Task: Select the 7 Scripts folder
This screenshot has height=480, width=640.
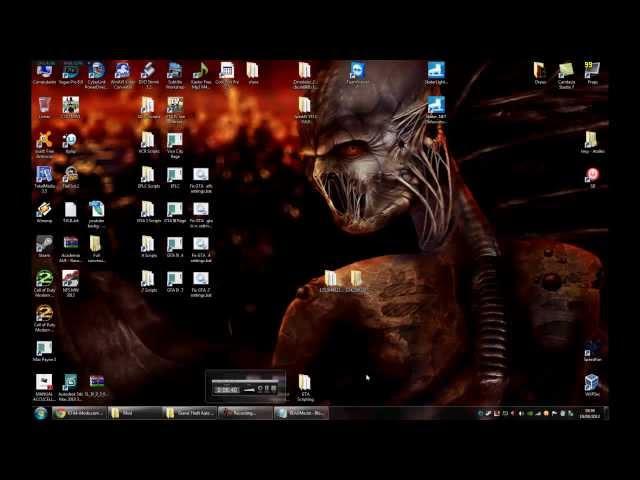Action: (149, 281)
